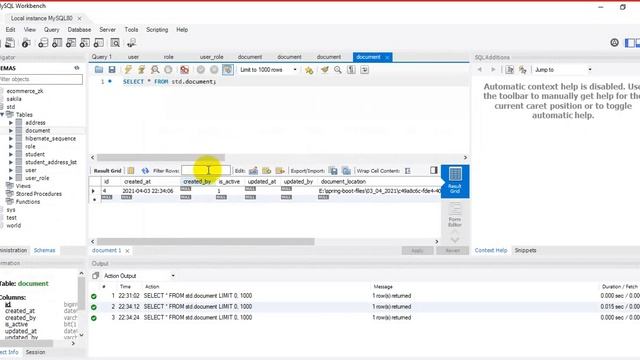This screenshot has width=640, height=360.
Task: Click search table data icon in main toolbar
Action: (x=115, y=43)
